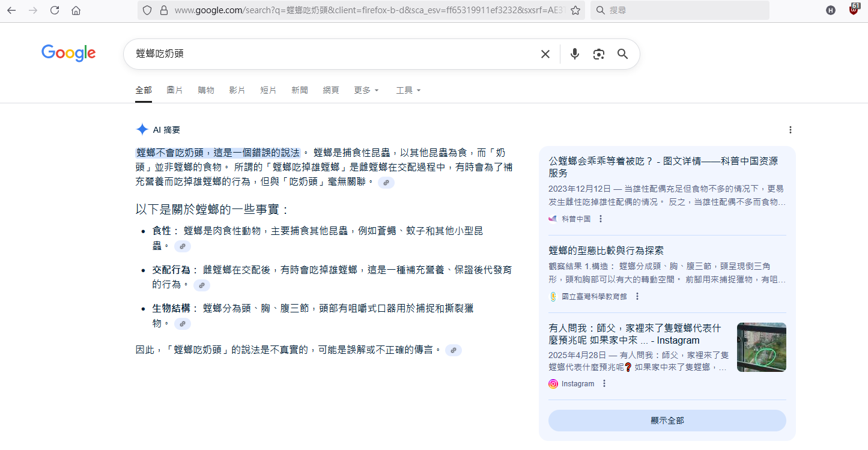Open the 公螳螂会乖乖等着被吃 result
Image resolution: width=868 pixels, height=450 pixels.
coord(663,167)
